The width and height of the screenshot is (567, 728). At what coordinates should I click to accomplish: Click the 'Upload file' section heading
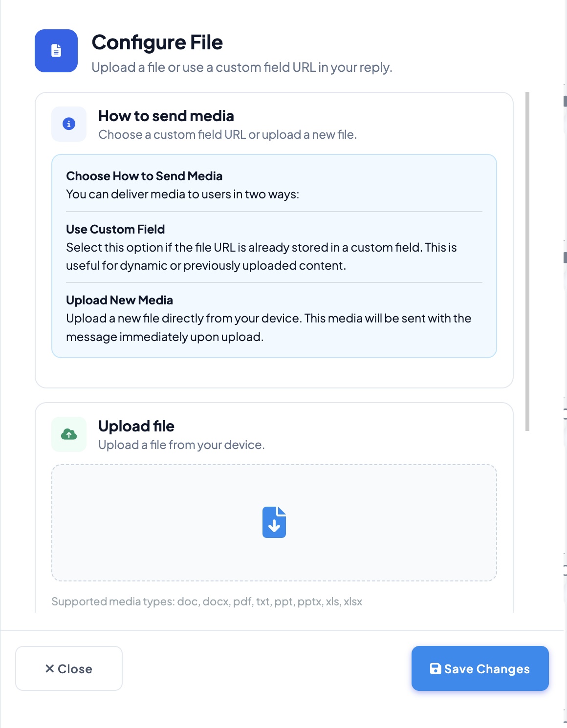tap(136, 426)
